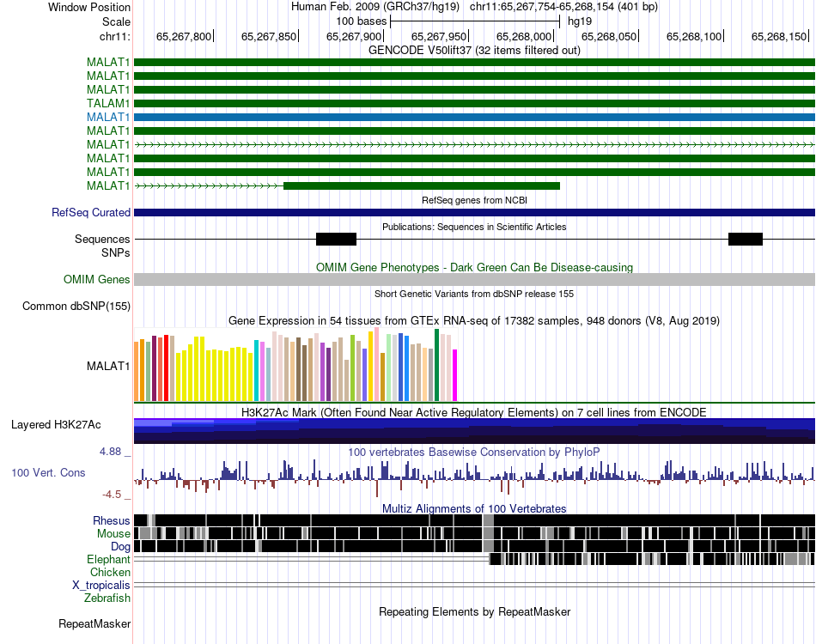Click the Chicken species label
The height and width of the screenshot is (644, 816).
(x=110, y=573)
